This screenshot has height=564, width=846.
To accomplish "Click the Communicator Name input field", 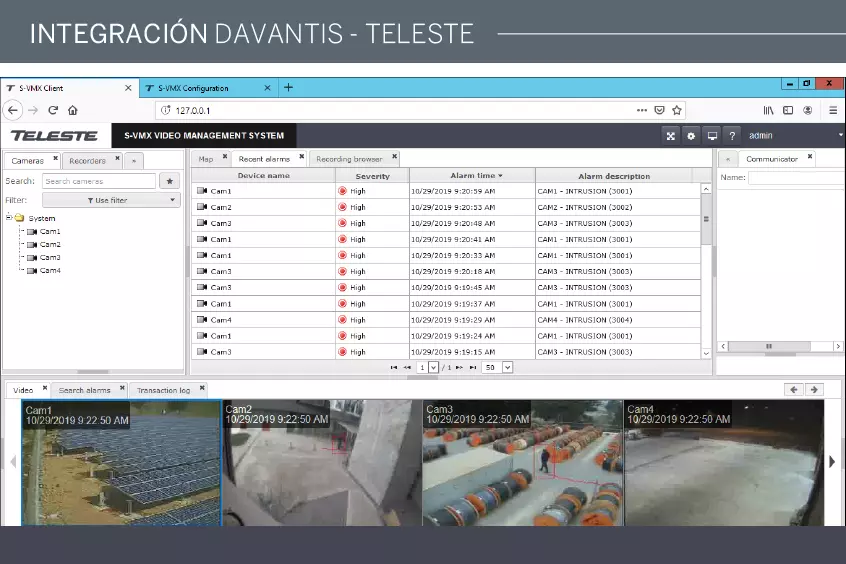I will (x=796, y=178).
